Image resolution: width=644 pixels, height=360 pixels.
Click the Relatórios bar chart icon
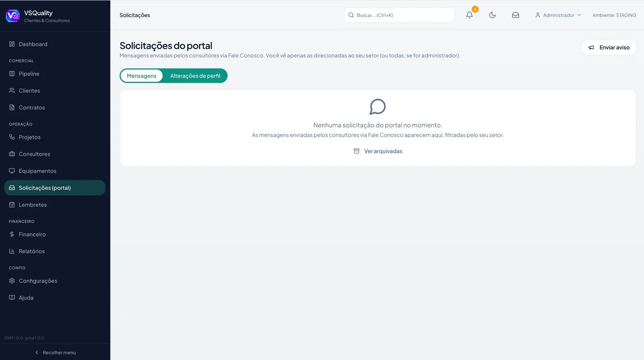(12, 251)
